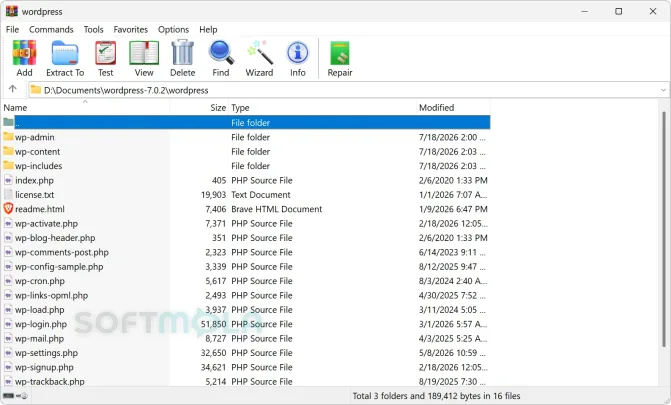
Task: Click the Extract To toolbar icon
Action: (x=65, y=53)
